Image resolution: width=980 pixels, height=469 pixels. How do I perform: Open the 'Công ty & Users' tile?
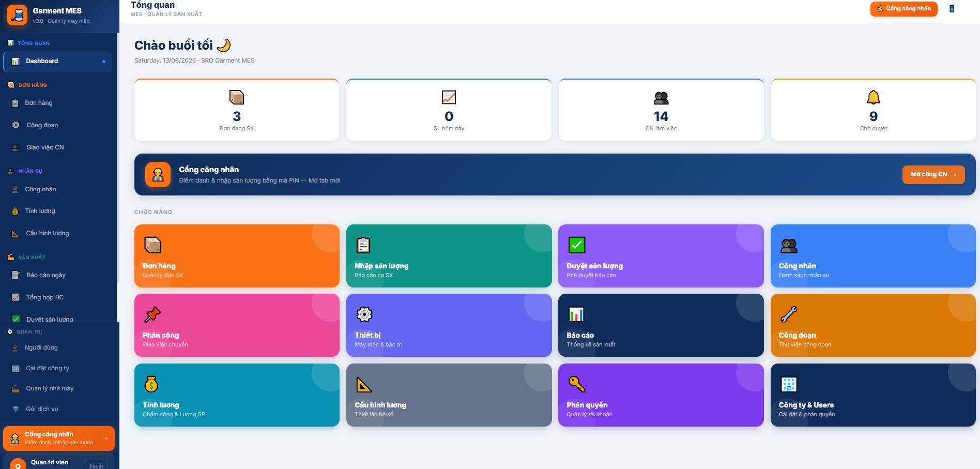coord(873,395)
